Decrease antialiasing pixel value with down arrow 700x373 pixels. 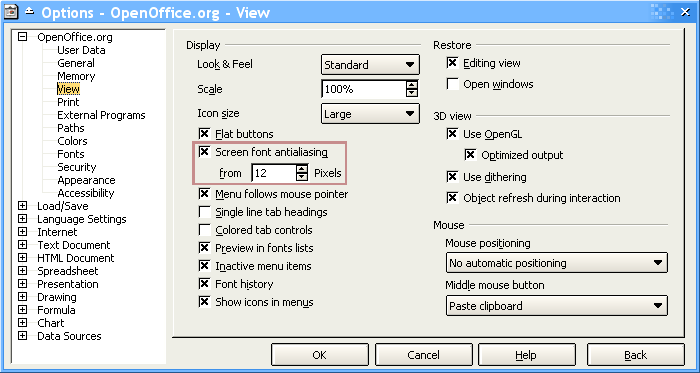point(302,177)
